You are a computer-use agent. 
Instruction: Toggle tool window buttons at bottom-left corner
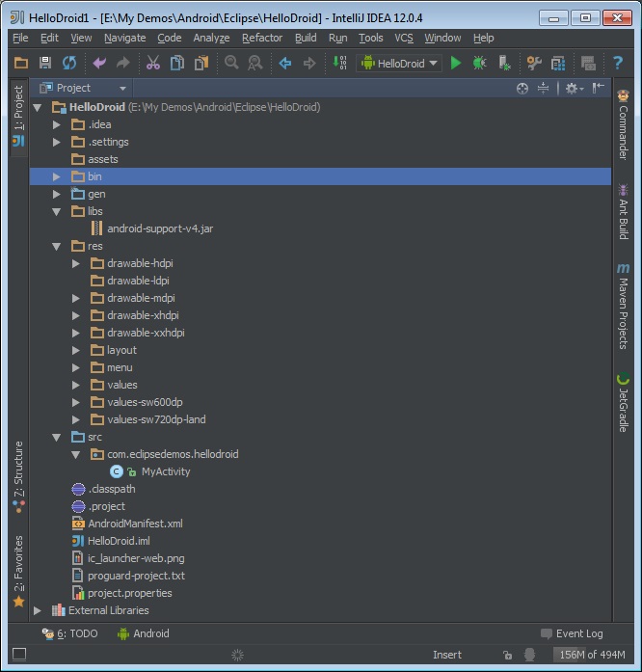coord(19,654)
